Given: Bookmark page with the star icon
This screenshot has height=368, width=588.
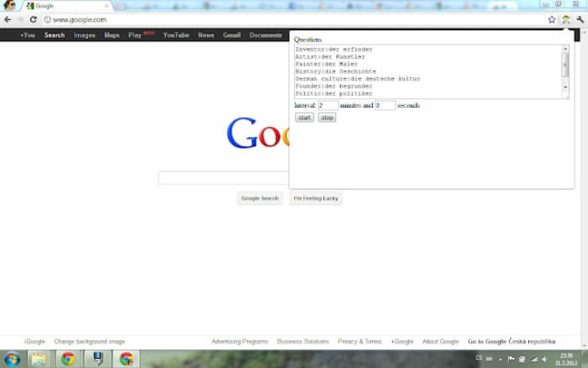Looking at the screenshot, I should coord(552,19).
